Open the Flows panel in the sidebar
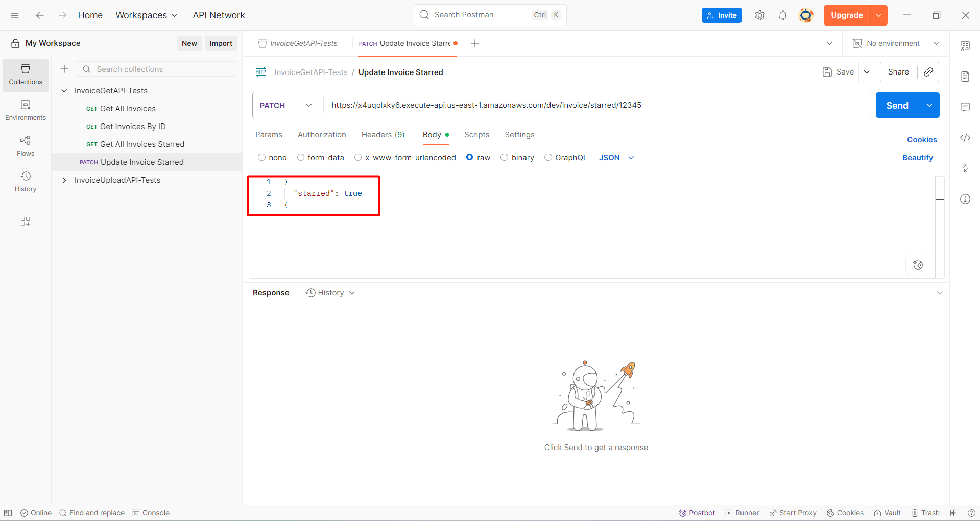Screen dimensions: 980x521 point(25,145)
